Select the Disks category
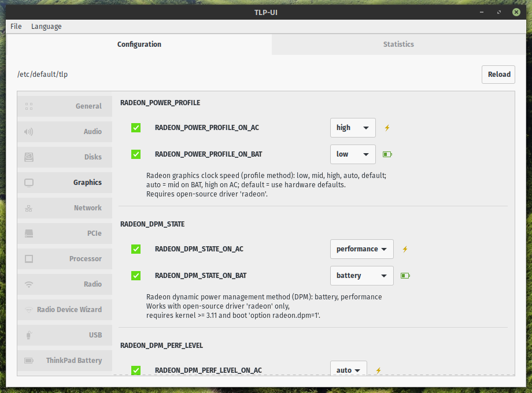 65,157
